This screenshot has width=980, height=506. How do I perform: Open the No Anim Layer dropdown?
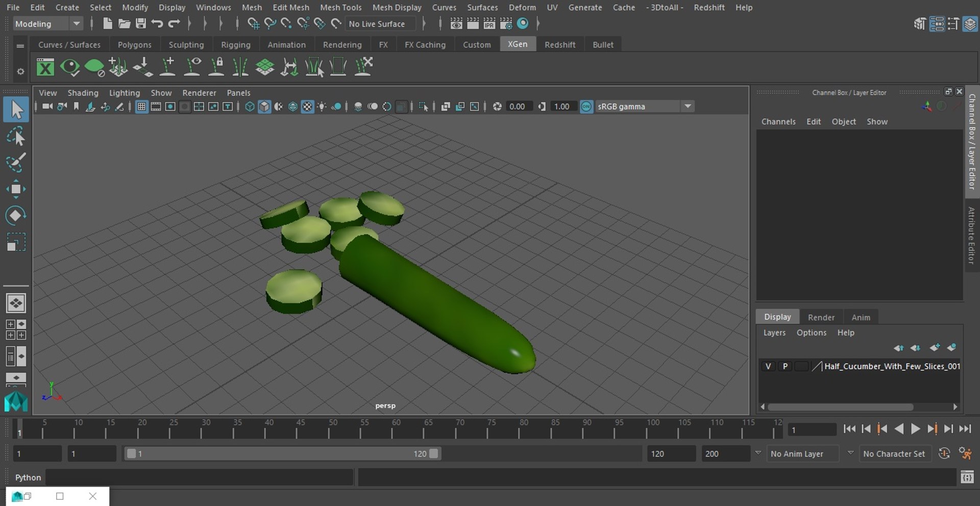[803, 453]
